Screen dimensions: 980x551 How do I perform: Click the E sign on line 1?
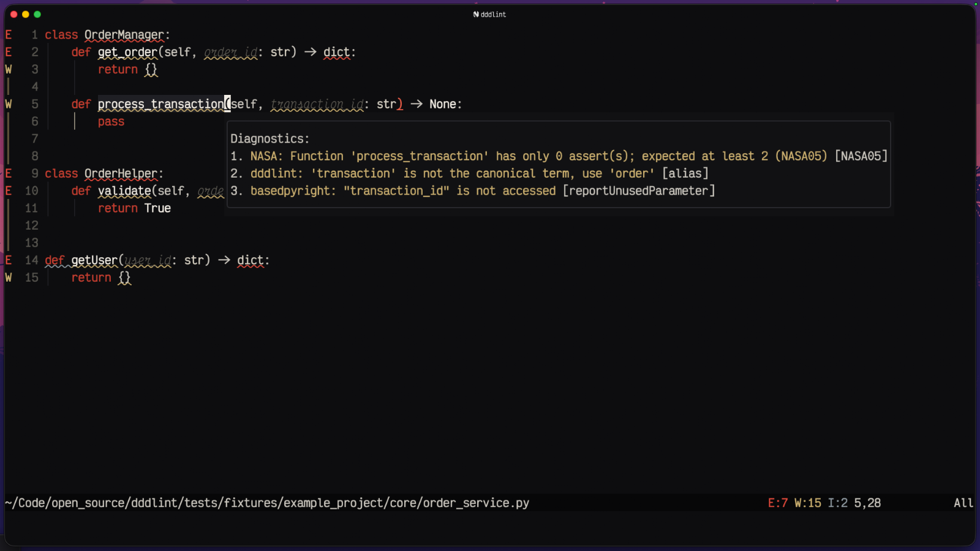[x=9, y=35]
